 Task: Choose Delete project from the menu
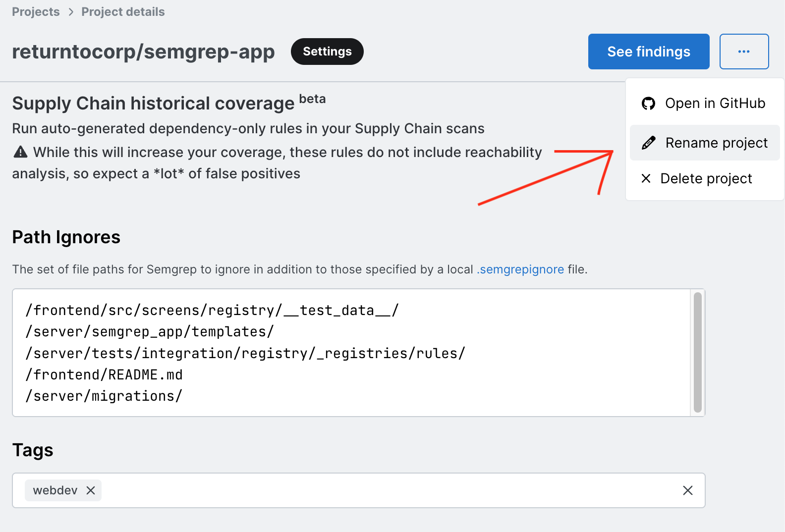pos(706,178)
